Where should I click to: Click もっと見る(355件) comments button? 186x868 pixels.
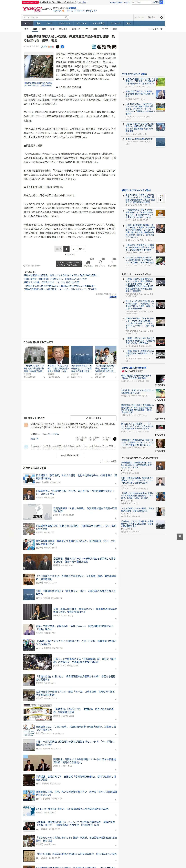tap(70, 455)
